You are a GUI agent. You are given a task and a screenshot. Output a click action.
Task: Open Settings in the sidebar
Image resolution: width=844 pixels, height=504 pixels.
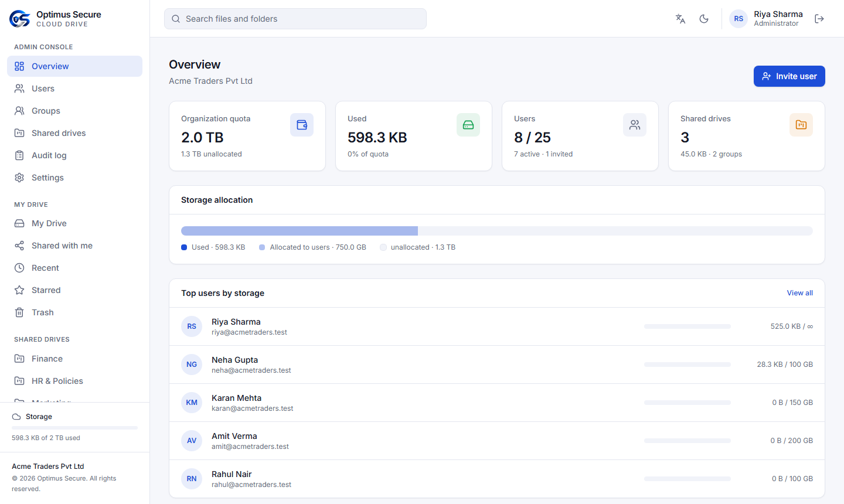click(x=74, y=178)
